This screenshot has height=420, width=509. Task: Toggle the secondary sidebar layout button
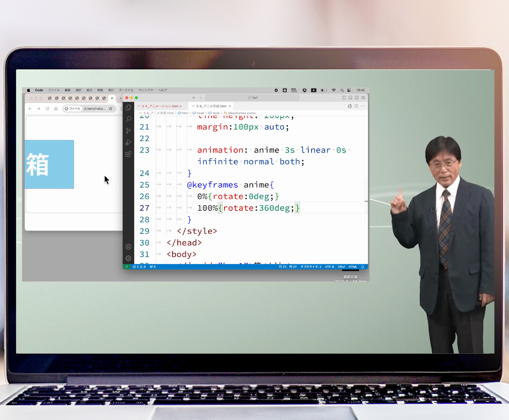(356, 98)
